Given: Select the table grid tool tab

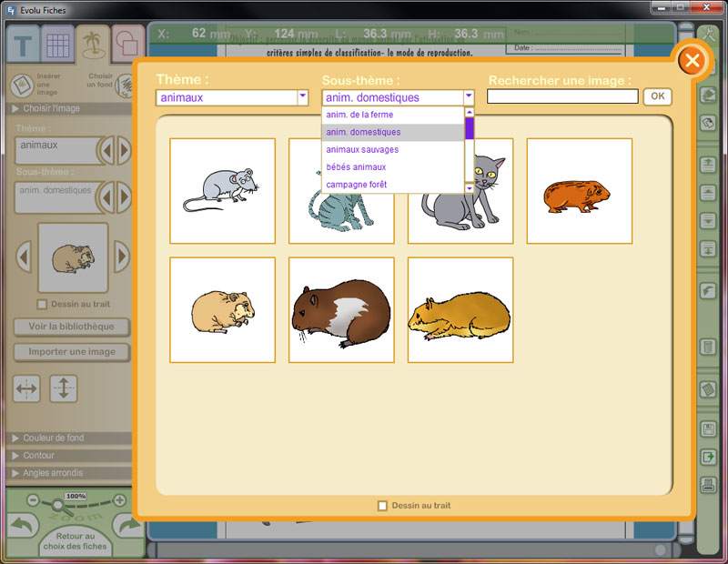Looking at the screenshot, I should click(x=58, y=45).
